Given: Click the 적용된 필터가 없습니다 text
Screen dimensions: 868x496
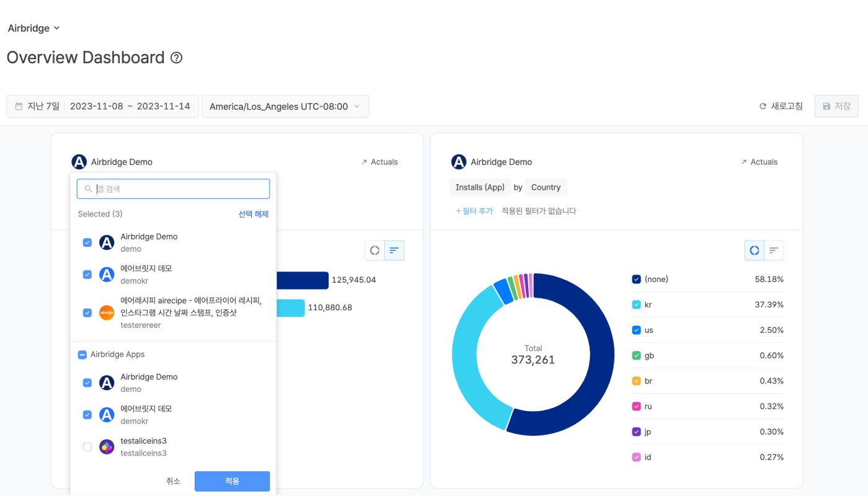Looking at the screenshot, I should tap(539, 211).
